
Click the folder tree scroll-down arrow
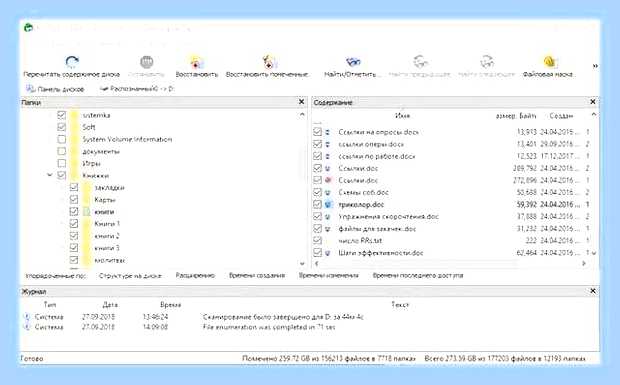pos(302,263)
